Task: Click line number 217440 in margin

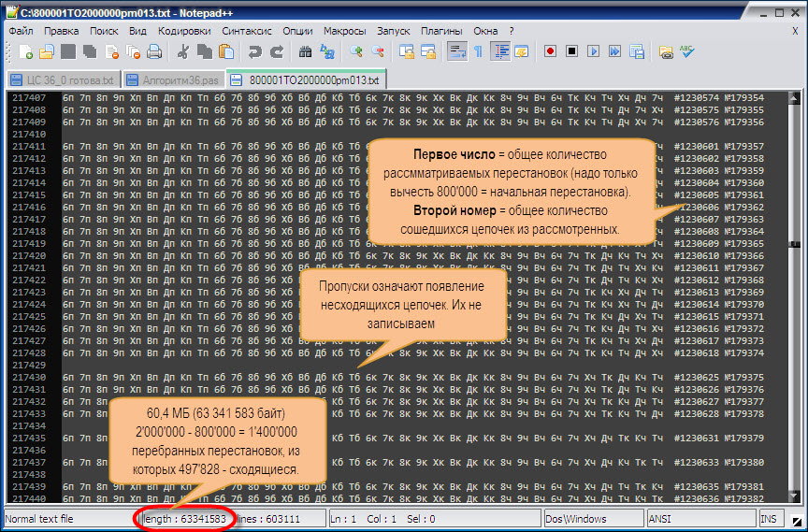Action: tap(29, 498)
